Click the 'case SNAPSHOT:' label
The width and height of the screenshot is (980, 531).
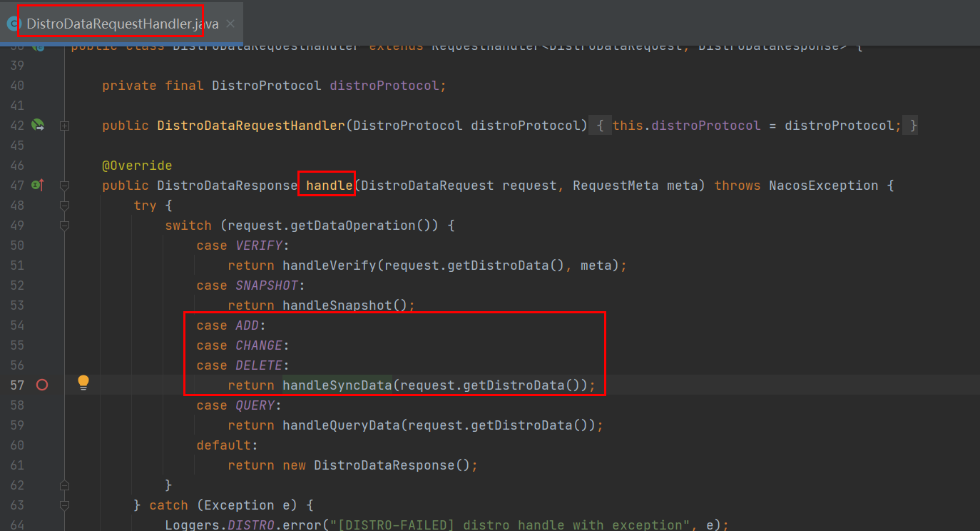tap(251, 285)
